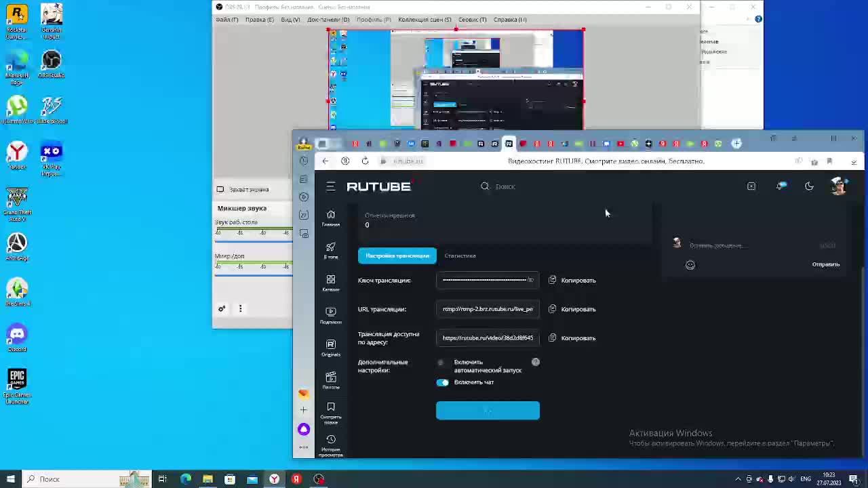
Task: Click the browser back arrow
Action: click(325, 161)
